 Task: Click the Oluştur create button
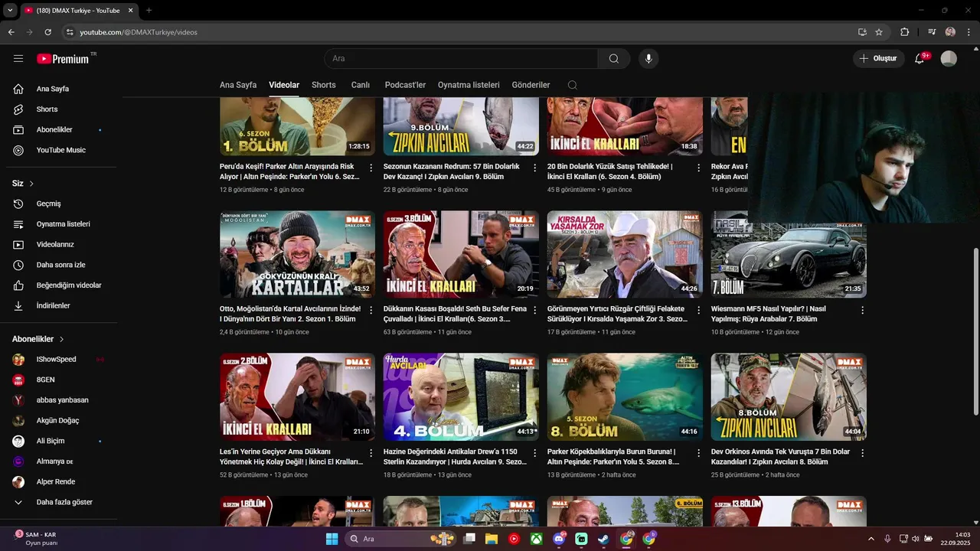point(878,58)
